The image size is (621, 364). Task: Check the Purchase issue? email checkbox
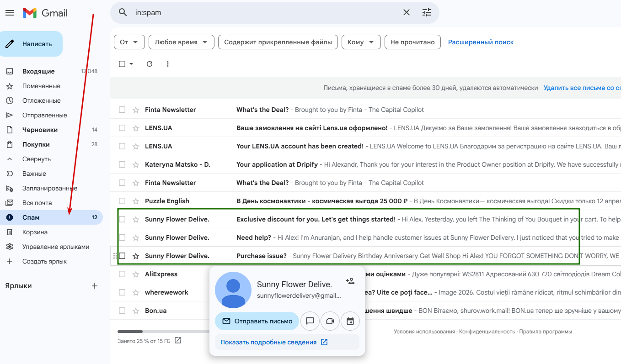pyautogui.click(x=122, y=256)
